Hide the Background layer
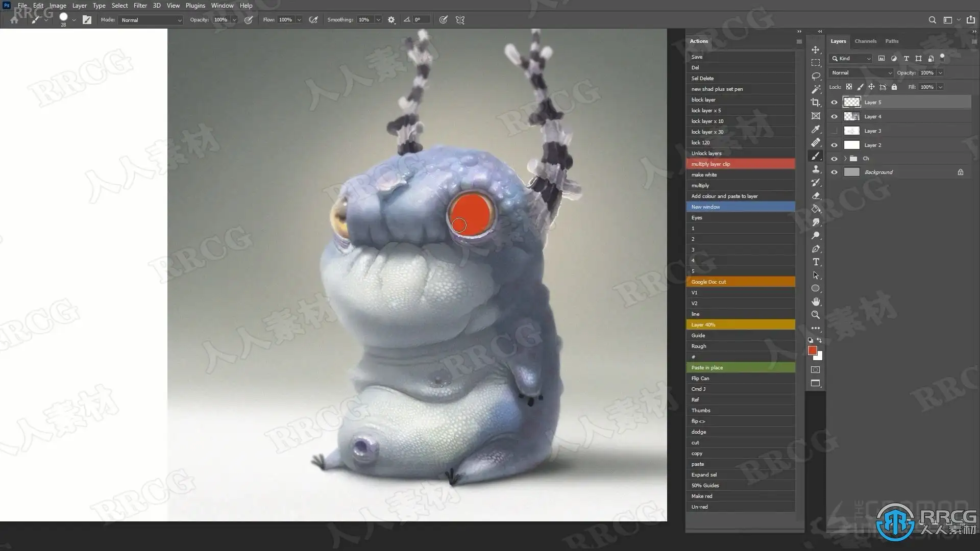The height and width of the screenshot is (551, 980). click(834, 172)
